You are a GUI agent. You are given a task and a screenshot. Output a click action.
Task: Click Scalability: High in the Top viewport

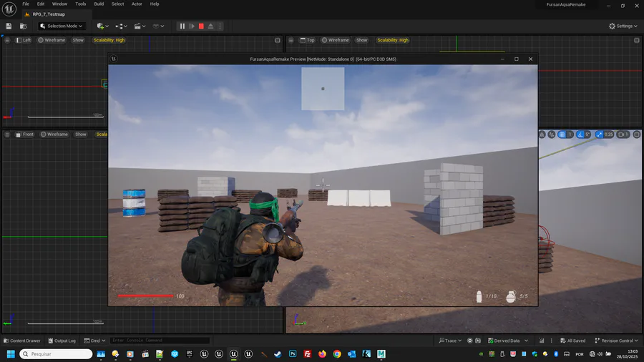[393, 40]
